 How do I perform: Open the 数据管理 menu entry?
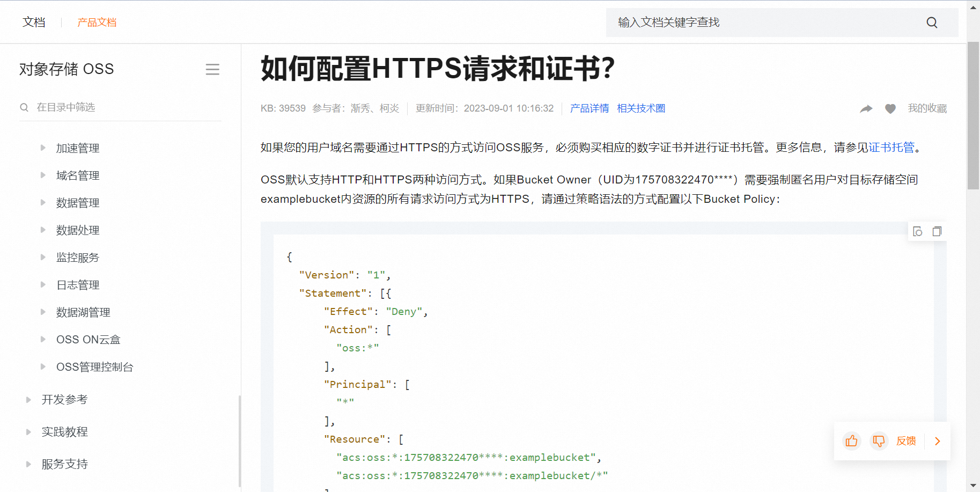coord(78,203)
